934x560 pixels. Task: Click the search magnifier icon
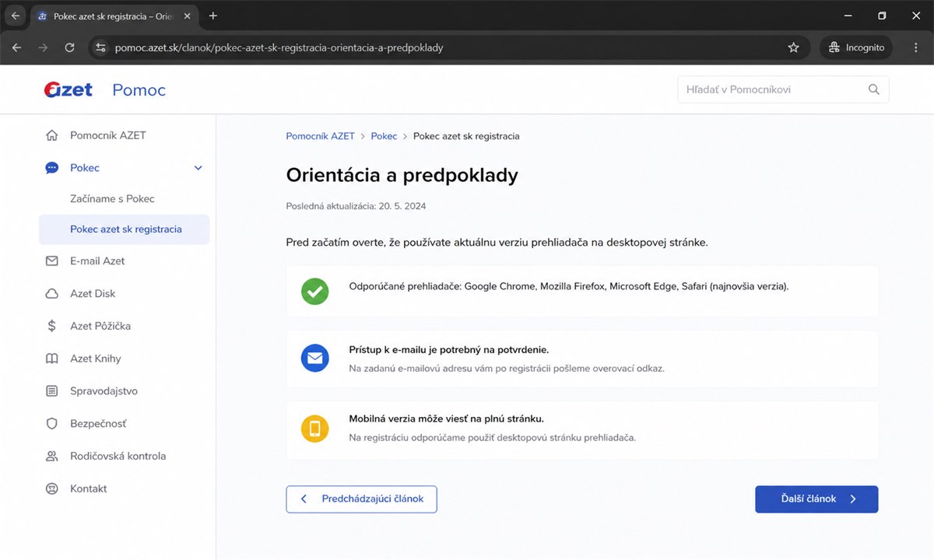click(874, 89)
